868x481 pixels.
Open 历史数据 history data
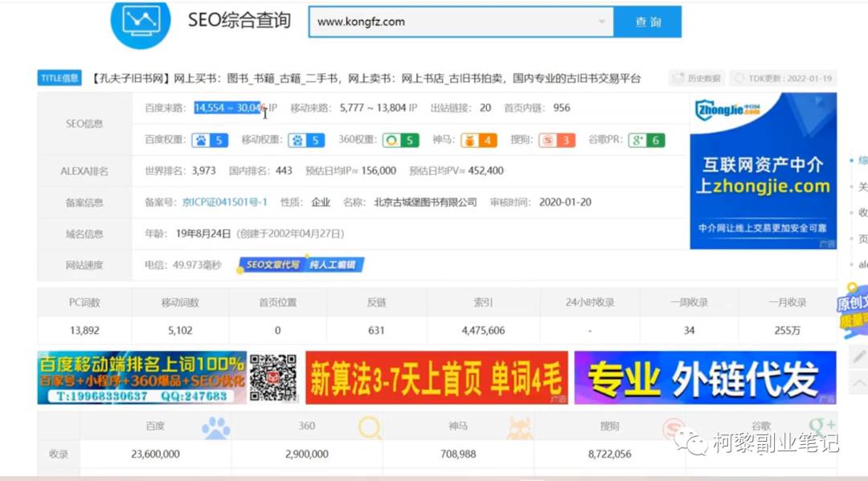[697, 79]
